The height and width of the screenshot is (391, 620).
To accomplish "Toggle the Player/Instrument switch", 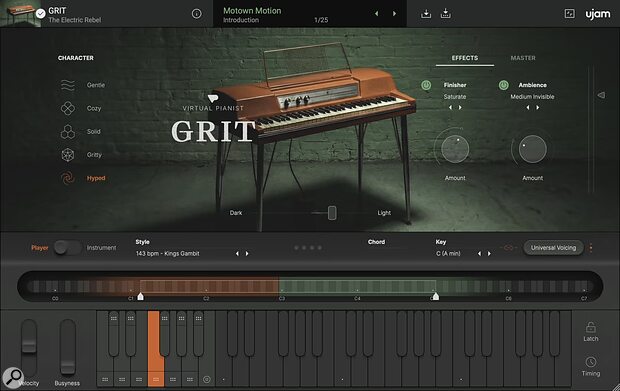I will point(68,248).
